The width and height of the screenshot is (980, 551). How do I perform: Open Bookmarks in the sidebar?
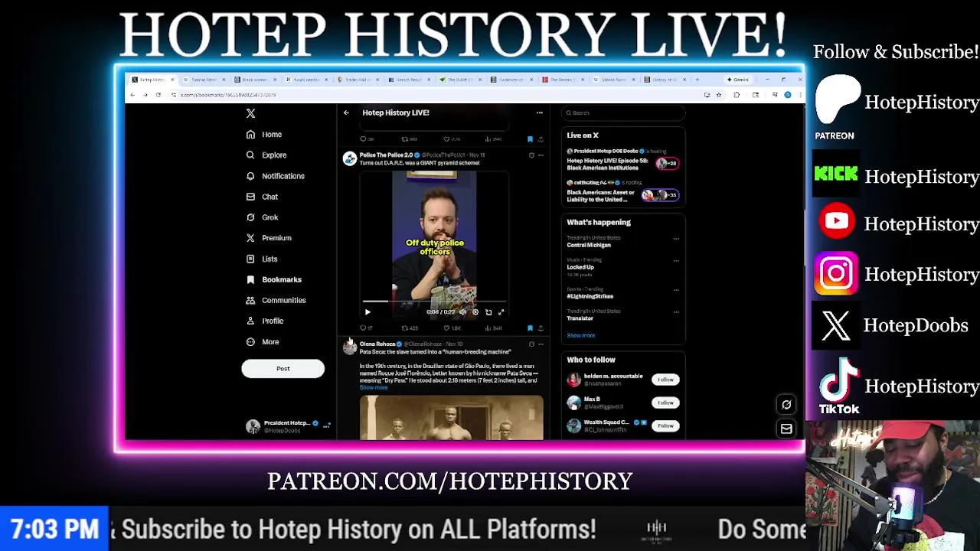(273, 279)
